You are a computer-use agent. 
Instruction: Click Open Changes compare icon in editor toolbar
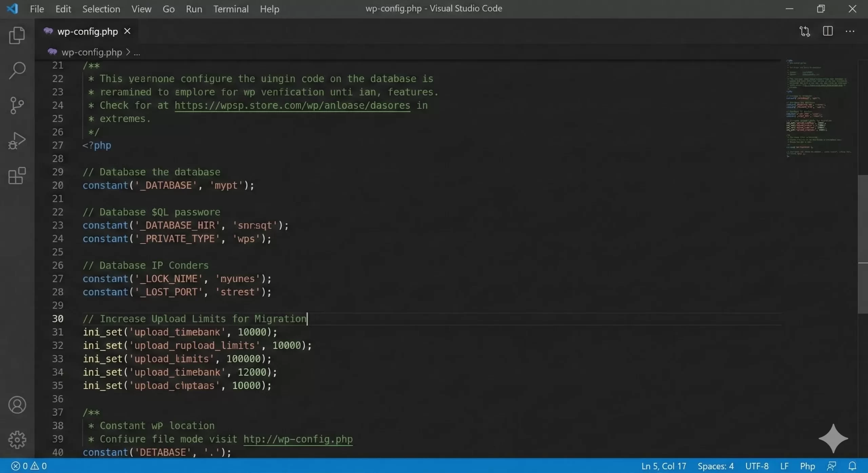(805, 32)
